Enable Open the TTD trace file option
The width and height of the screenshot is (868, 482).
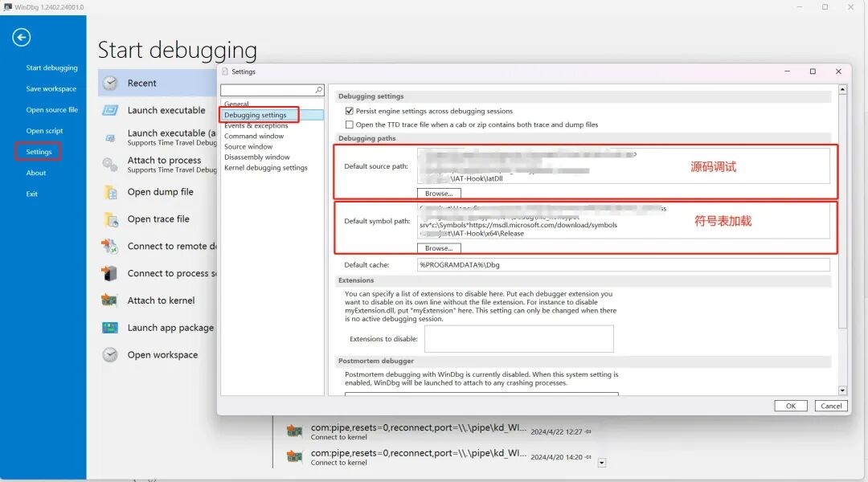pyautogui.click(x=350, y=125)
